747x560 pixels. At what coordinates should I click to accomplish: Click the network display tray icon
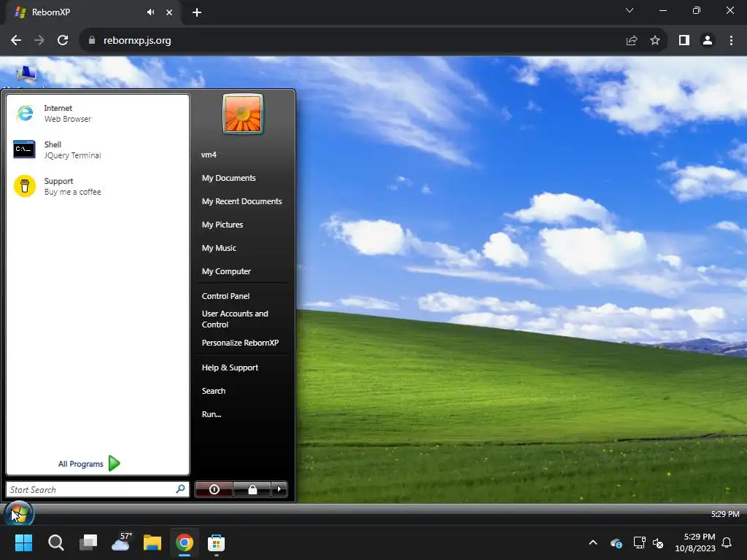(639, 542)
